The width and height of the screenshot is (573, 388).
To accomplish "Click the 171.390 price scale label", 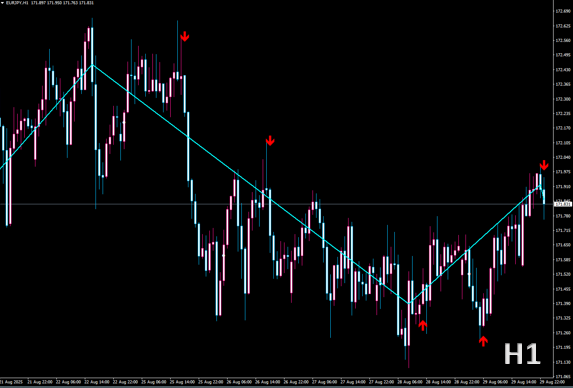I will tap(563, 304).
